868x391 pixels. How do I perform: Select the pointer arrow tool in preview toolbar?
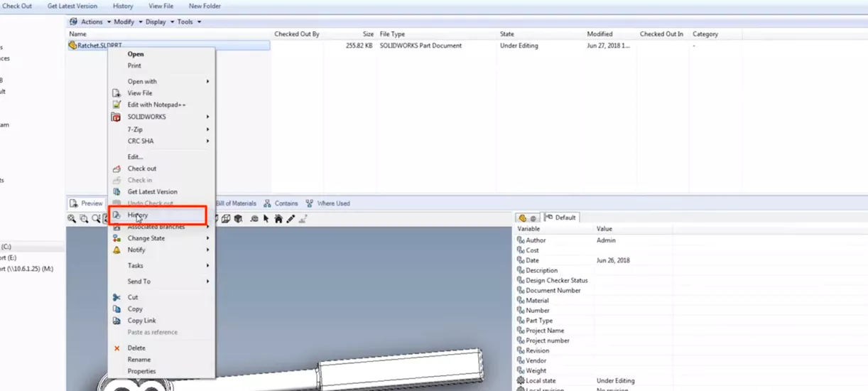tap(266, 219)
